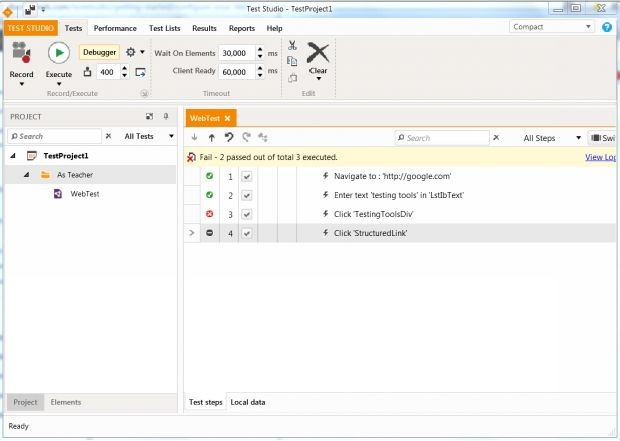Uncheck step 2 Enter text checkbox

(247, 195)
